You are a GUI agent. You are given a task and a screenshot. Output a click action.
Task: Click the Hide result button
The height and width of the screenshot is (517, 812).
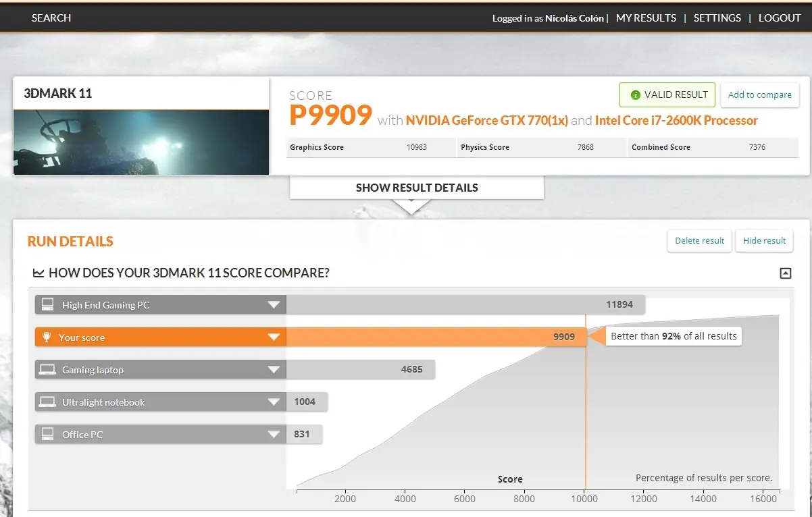[765, 240]
